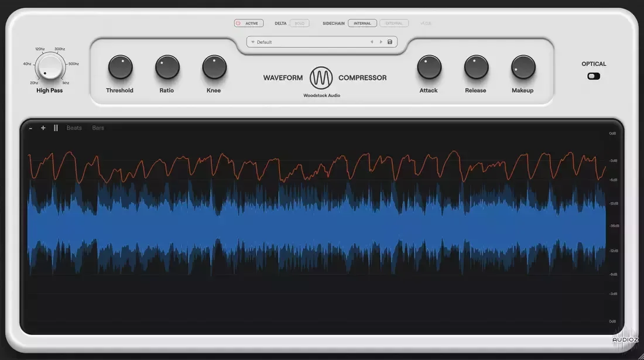Click the '500hz' High Pass marking

click(x=74, y=64)
